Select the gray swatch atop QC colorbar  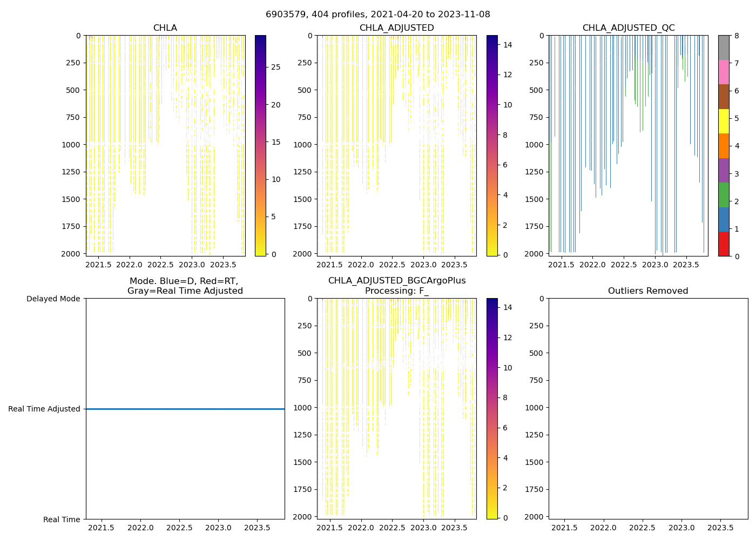point(724,48)
